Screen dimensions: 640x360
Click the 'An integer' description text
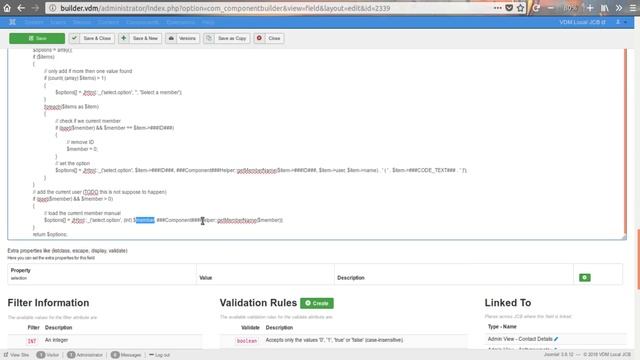point(56,340)
